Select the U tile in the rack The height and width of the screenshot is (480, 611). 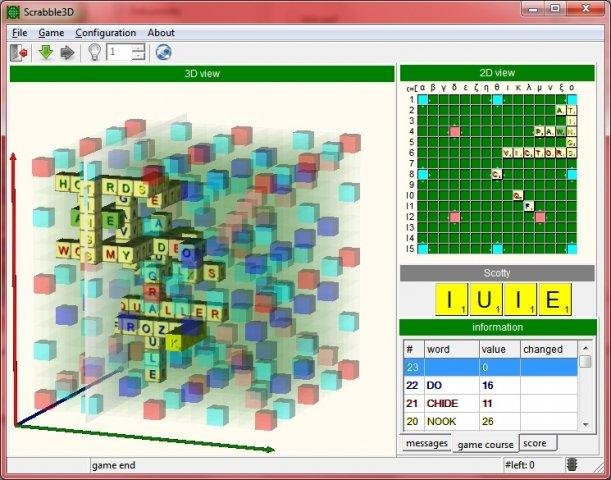pyautogui.click(x=485, y=299)
